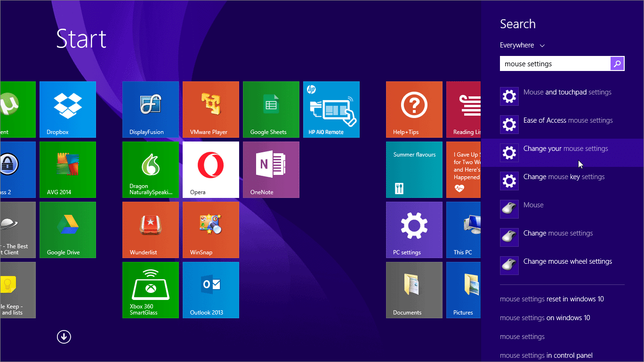
Task: Launch DisplayFusion from its tile
Action: [x=151, y=110]
